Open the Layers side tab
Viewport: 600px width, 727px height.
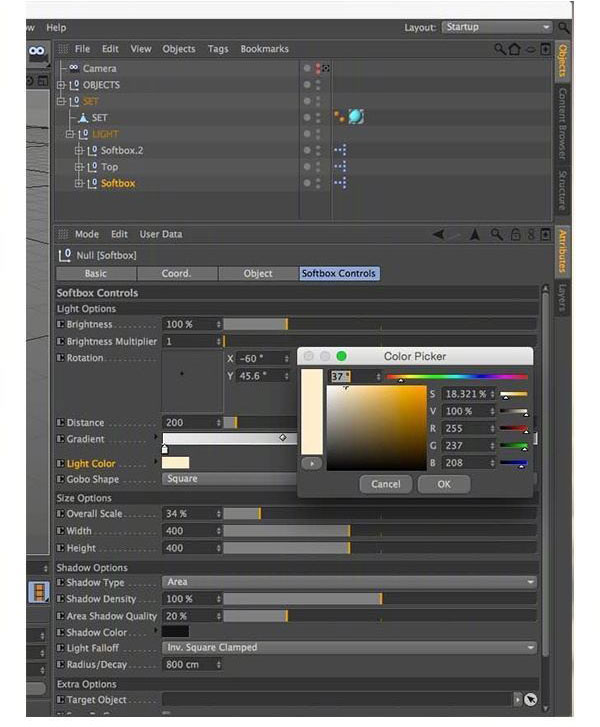click(x=562, y=298)
